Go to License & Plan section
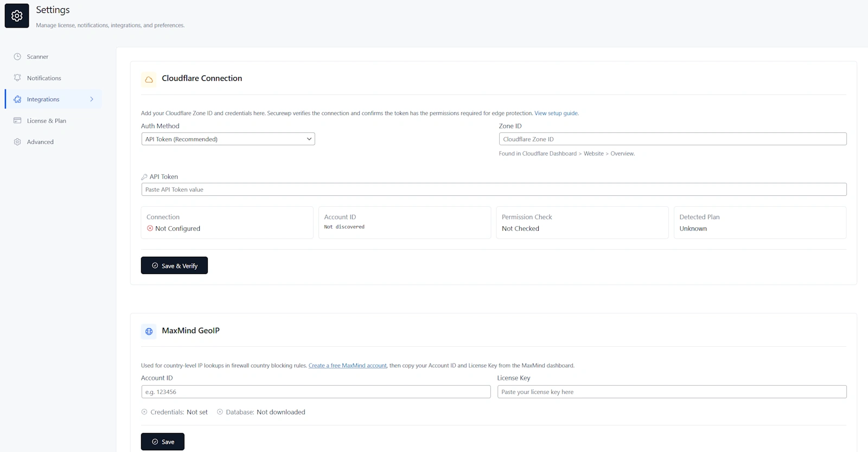This screenshot has width=868, height=452. (53, 120)
